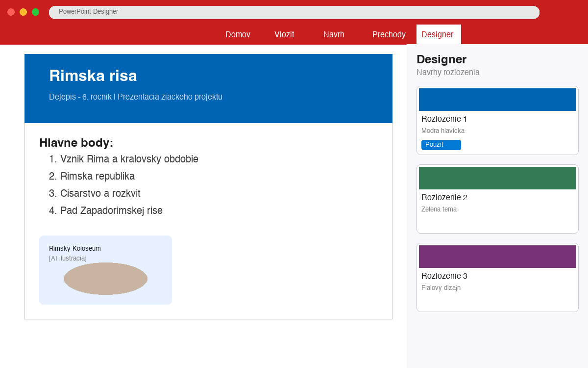
Task: Select the Hlavne body heading text
Action: (76, 143)
